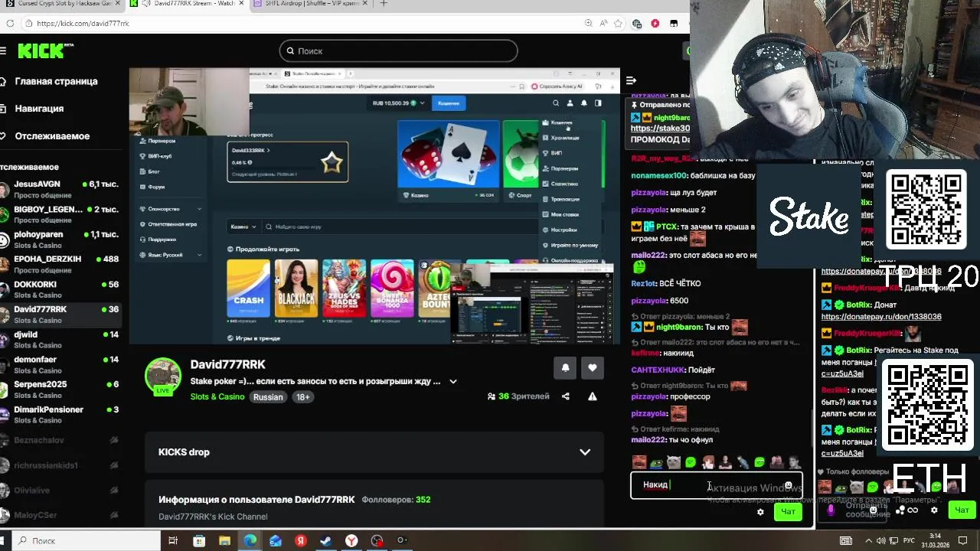Click the Russian language tag
The height and width of the screenshot is (551, 980).
268,396
